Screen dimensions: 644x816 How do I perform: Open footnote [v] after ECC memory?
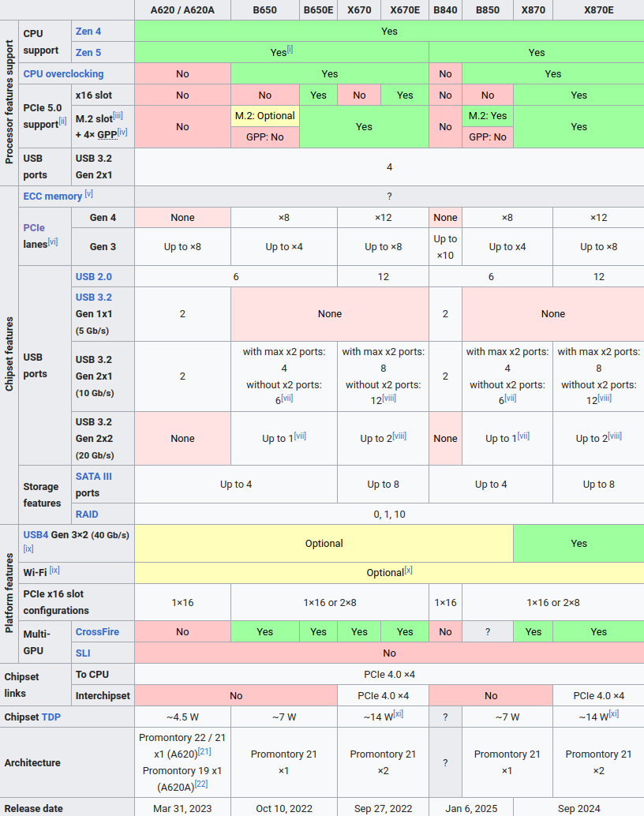(88, 193)
